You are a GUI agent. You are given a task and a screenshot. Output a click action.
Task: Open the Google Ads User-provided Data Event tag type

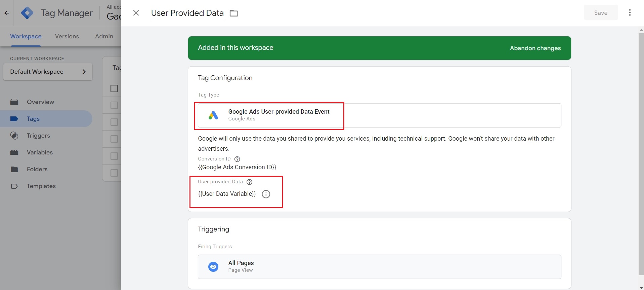380,115
